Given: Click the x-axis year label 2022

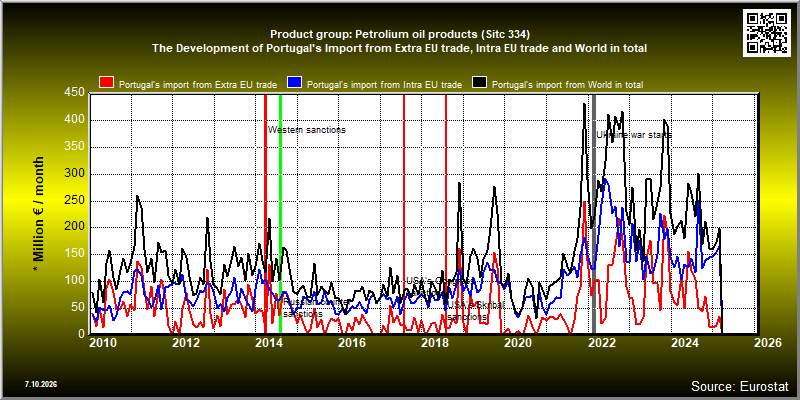Looking at the screenshot, I should pyautogui.click(x=602, y=343).
